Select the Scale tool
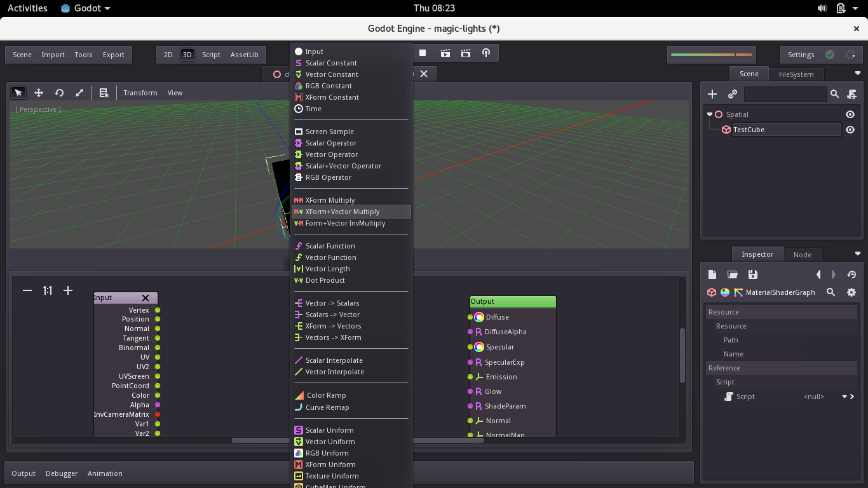The width and height of the screenshot is (868, 488). 79,93
